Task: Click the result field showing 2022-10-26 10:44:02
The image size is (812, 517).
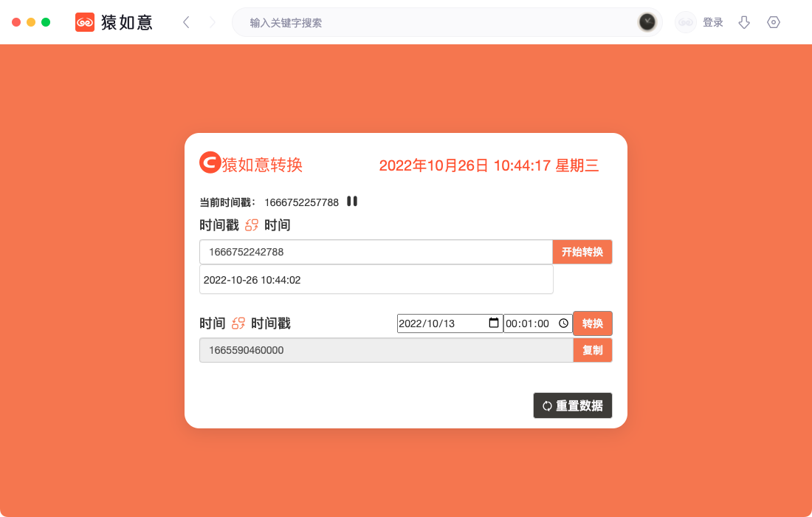Action: tap(376, 280)
